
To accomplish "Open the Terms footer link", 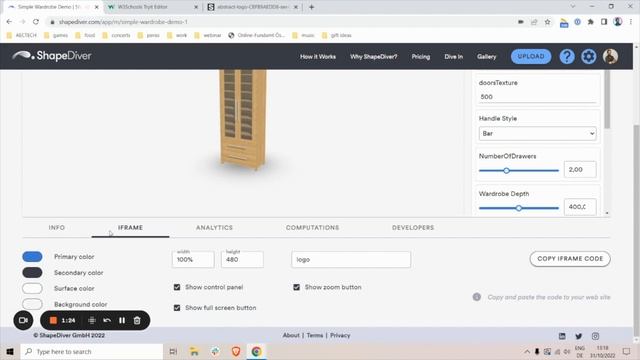I will [x=315, y=335].
